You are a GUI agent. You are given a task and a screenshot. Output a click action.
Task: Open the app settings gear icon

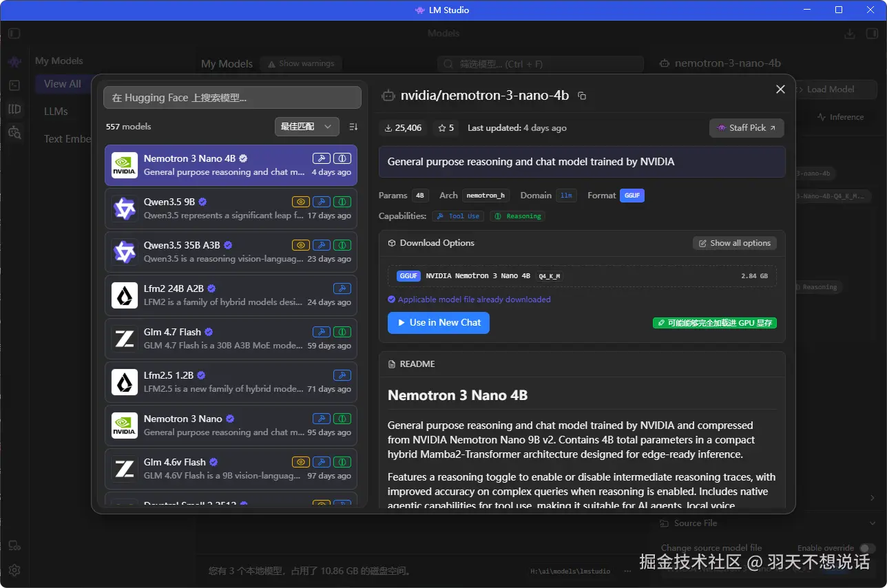pos(14,569)
